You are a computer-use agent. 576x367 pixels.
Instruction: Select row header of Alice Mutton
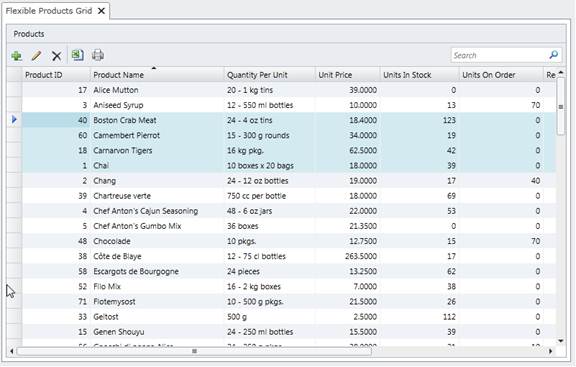pyautogui.click(x=14, y=90)
